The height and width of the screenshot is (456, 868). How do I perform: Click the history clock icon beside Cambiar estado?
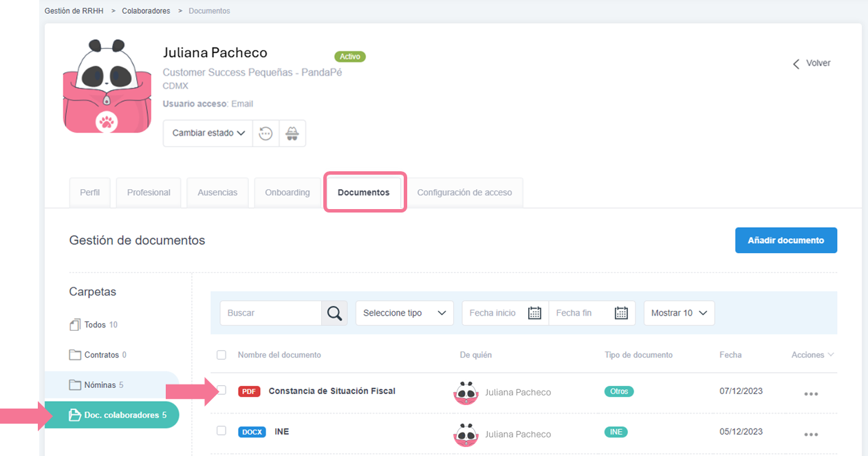point(265,133)
